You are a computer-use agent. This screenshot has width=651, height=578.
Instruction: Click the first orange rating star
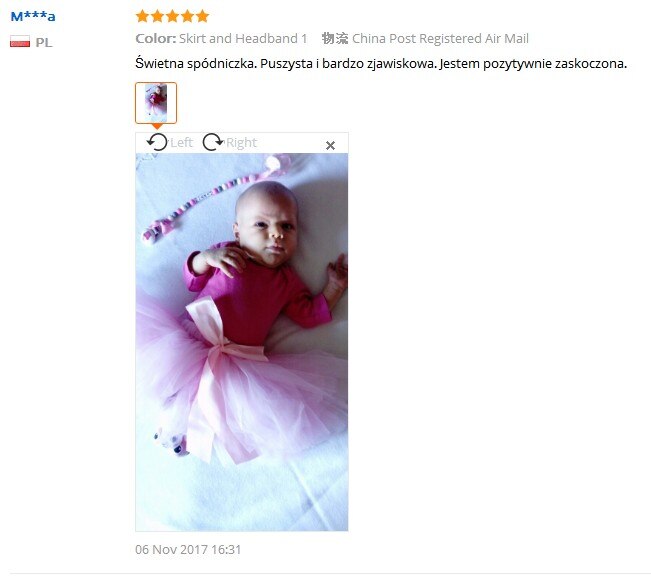[x=142, y=16]
